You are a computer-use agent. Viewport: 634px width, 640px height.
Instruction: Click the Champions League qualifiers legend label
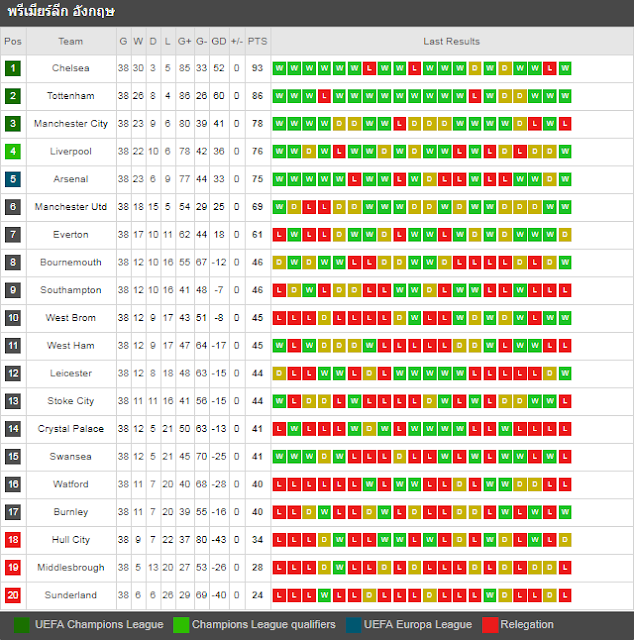click(x=264, y=624)
